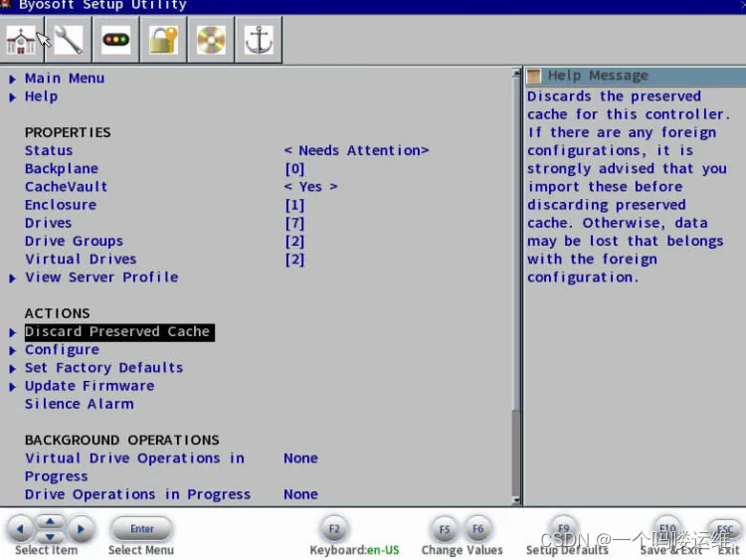Click the Help Message title bar
Viewport: 746px width, 560px height.
636,76
